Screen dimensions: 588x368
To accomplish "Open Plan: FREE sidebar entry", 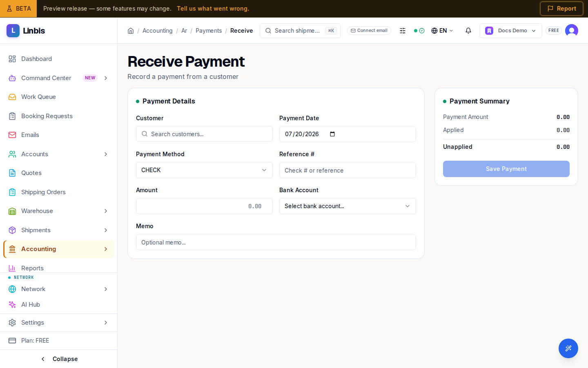I will coord(59,341).
